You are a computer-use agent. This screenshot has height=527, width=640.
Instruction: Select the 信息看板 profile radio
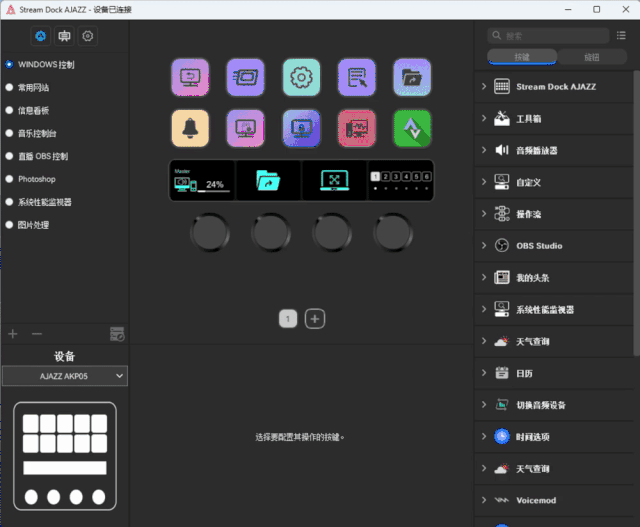(x=9, y=110)
